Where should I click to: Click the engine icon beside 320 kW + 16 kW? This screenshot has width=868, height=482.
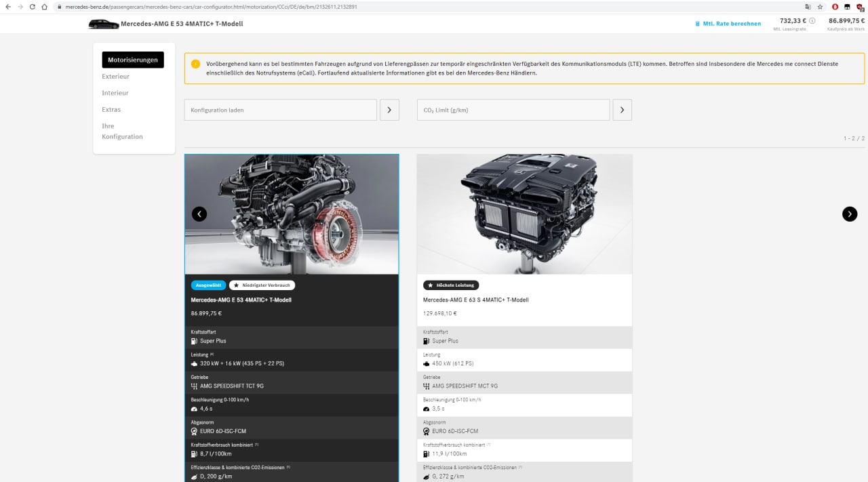click(x=195, y=363)
